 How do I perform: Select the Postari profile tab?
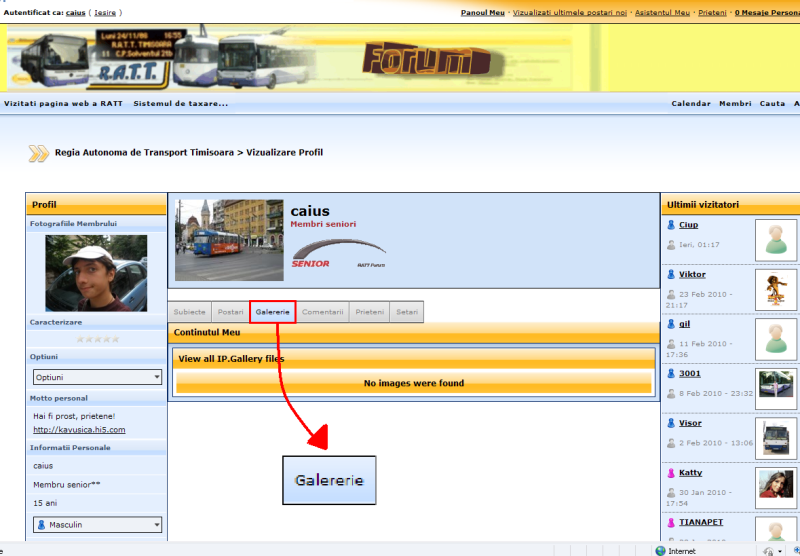tap(230, 312)
